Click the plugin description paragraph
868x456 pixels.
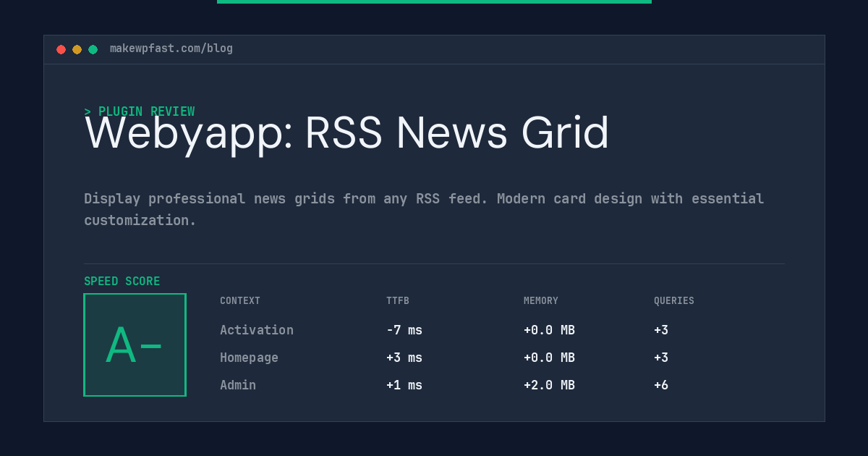424,209
